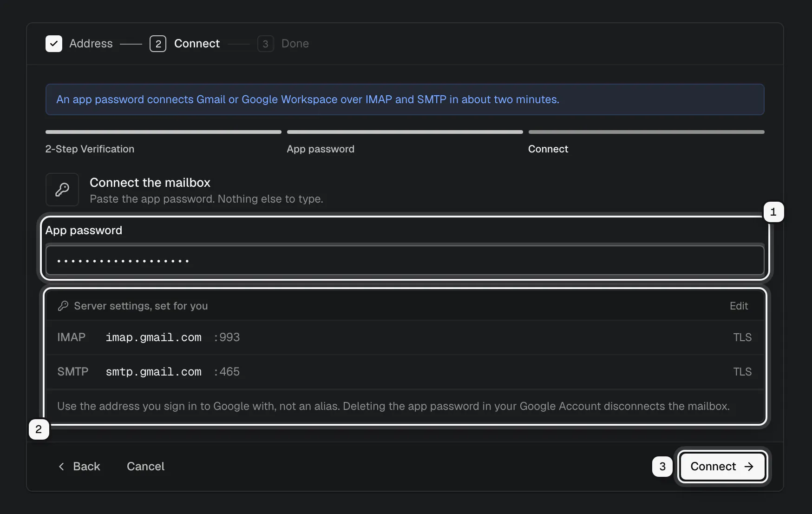Click the Address step checkmark icon

pos(54,44)
